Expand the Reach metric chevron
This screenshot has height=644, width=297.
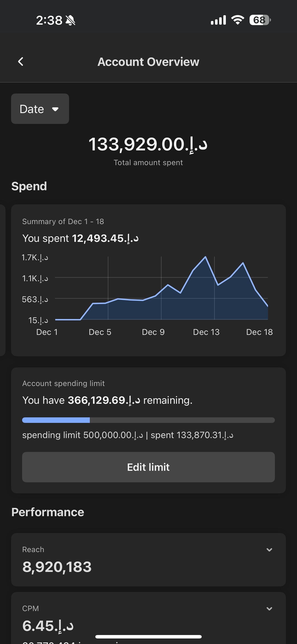coord(269,550)
